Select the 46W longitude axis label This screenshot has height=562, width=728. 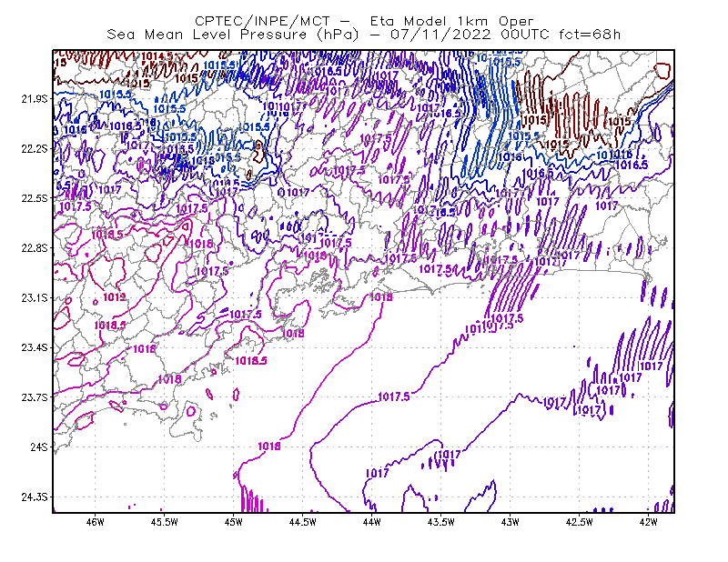(x=96, y=522)
